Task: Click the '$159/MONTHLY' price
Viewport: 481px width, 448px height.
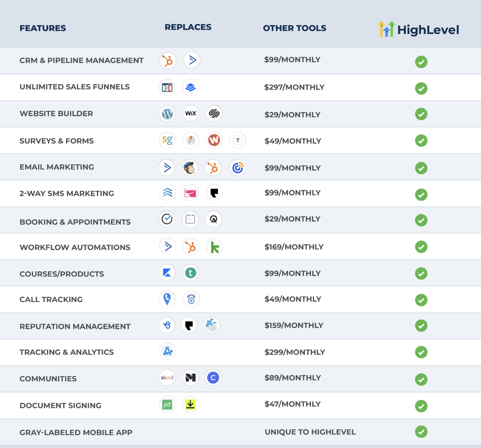Action: tap(294, 326)
